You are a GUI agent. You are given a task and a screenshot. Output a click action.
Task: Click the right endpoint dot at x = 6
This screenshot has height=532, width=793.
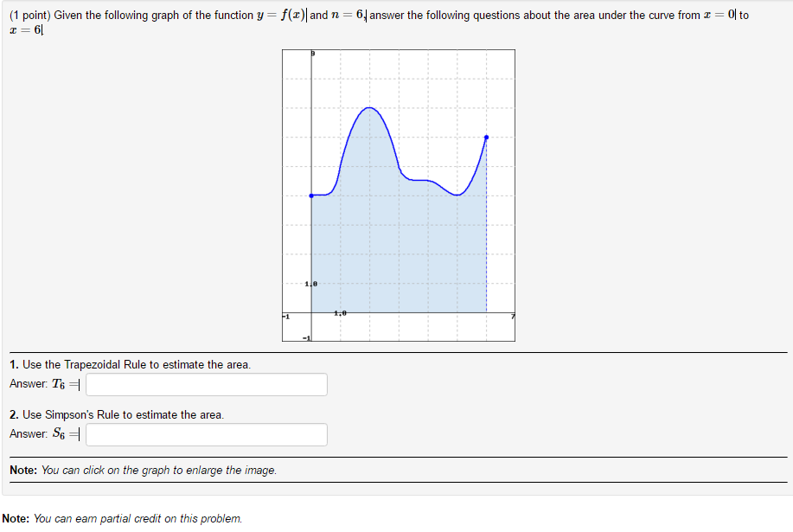point(486,137)
